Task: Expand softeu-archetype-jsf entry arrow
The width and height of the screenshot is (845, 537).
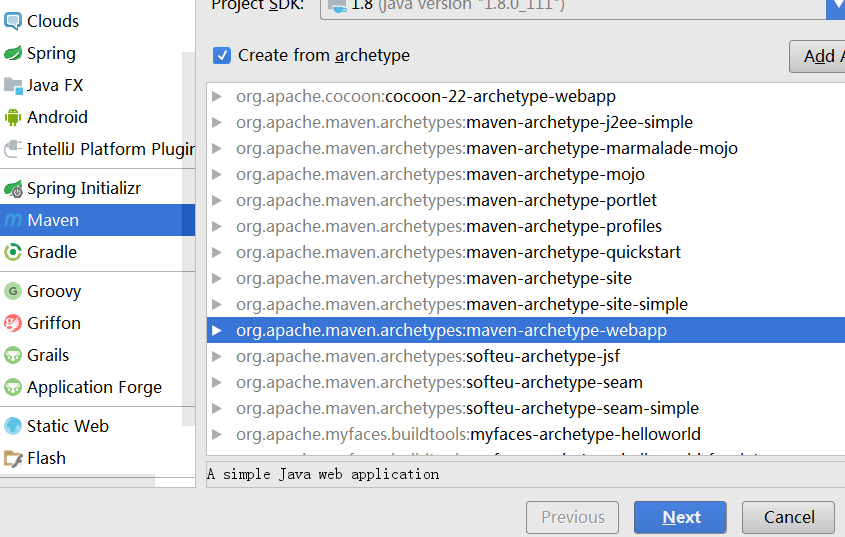Action: pos(217,356)
